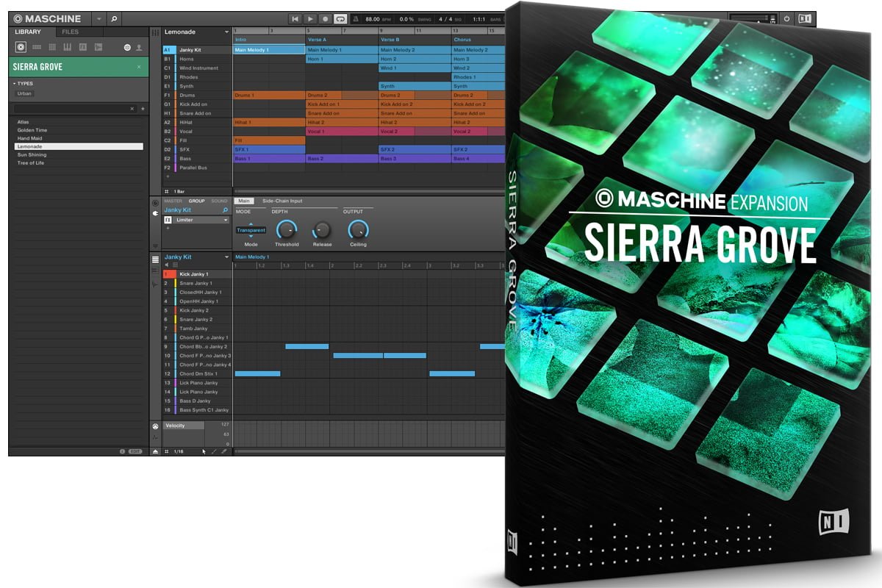
Task: Click Mode down arrow below Transparent
Action: click(251, 236)
